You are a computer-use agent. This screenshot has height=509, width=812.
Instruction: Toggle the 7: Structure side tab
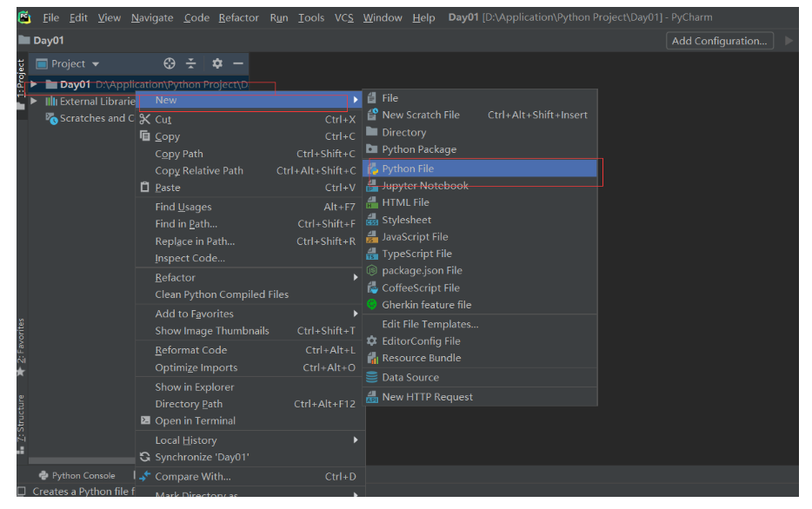coord(21,418)
